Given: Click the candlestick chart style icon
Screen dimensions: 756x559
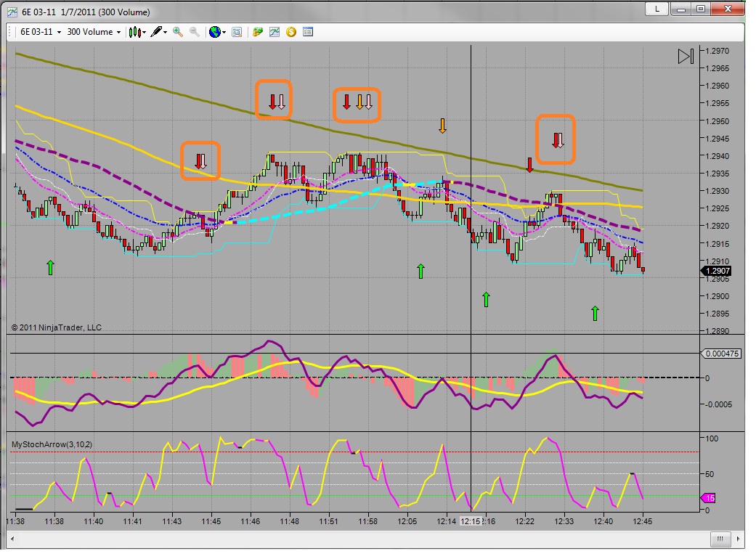Looking at the screenshot, I should pos(134,32).
